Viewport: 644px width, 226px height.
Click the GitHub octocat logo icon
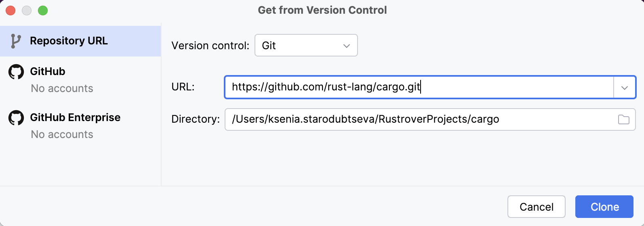(16, 72)
